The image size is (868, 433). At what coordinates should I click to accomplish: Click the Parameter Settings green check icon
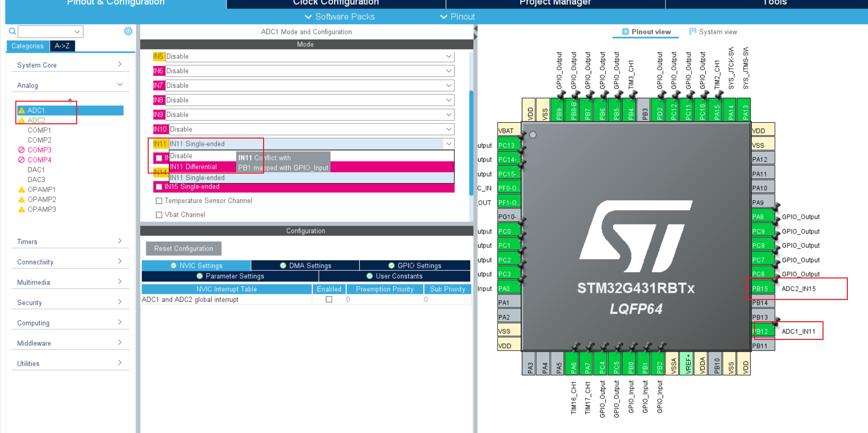(200, 276)
